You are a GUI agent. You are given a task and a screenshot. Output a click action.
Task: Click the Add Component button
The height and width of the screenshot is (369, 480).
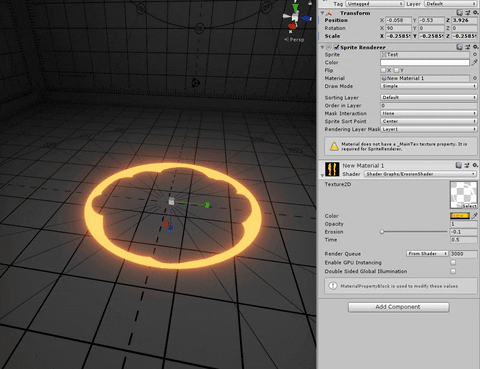(399, 307)
